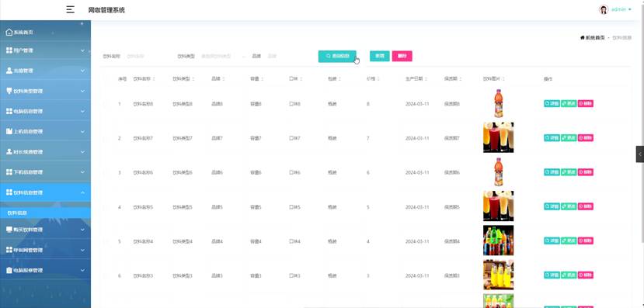Open the 呼叫网管管理 menu label
The height and width of the screenshot is (308, 644).
coord(28,250)
